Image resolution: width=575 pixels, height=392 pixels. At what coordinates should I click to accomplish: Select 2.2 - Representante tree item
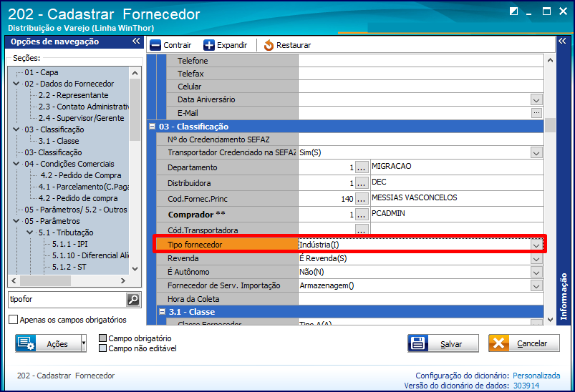click(x=73, y=95)
